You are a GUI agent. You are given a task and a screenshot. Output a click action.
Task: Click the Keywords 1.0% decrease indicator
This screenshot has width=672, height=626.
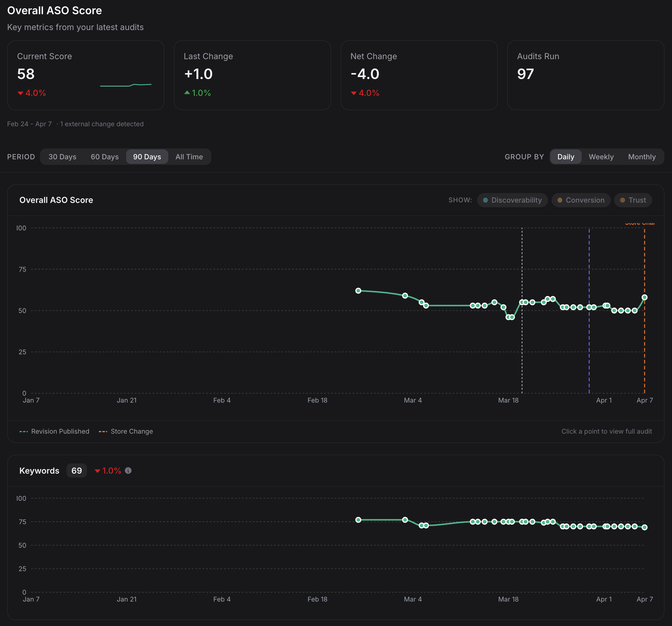[x=108, y=471]
